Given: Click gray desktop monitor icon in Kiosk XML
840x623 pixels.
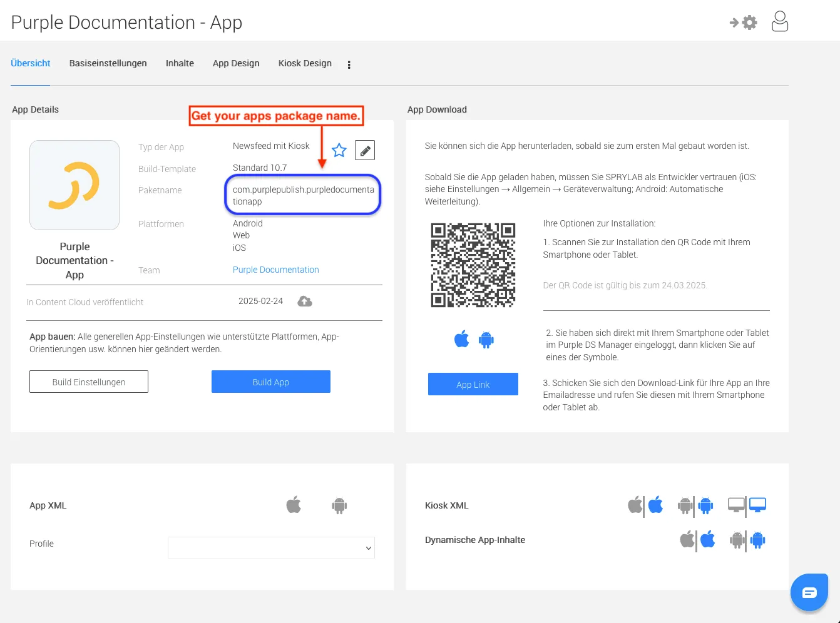Looking at the screenshot, I should point(736,505).
